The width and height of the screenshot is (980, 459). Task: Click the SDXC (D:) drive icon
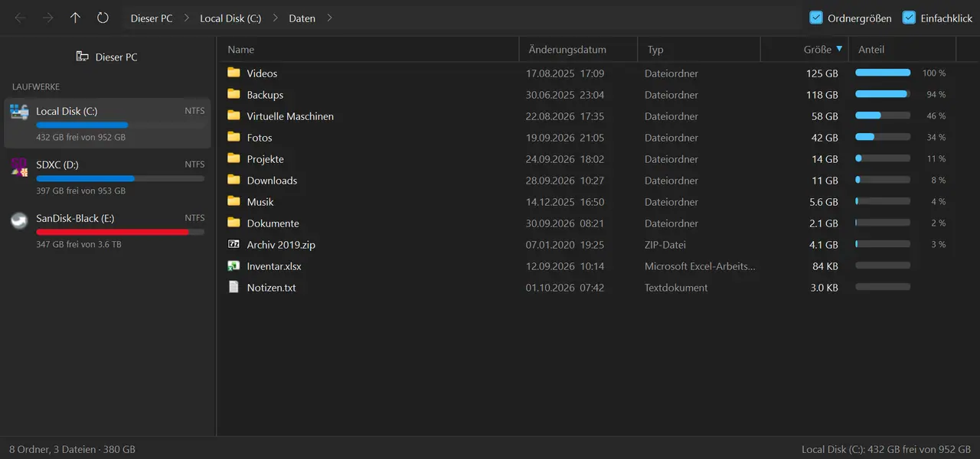pos(20,167)
